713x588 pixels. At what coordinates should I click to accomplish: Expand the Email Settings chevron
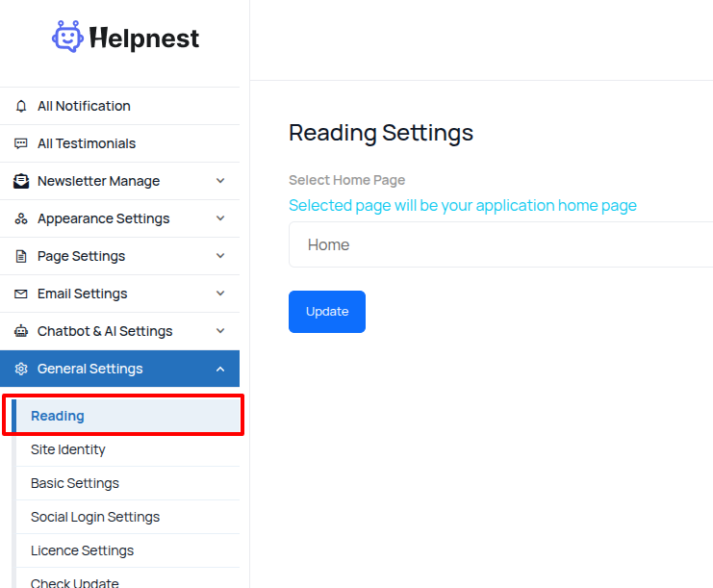(x=220, y=294)
